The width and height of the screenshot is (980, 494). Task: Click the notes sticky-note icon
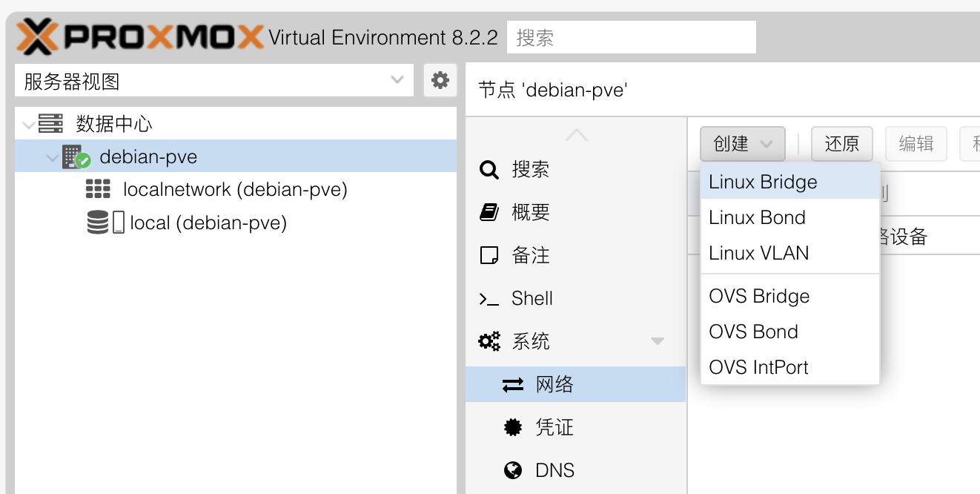pyautogui.click(x=489, y=256)
